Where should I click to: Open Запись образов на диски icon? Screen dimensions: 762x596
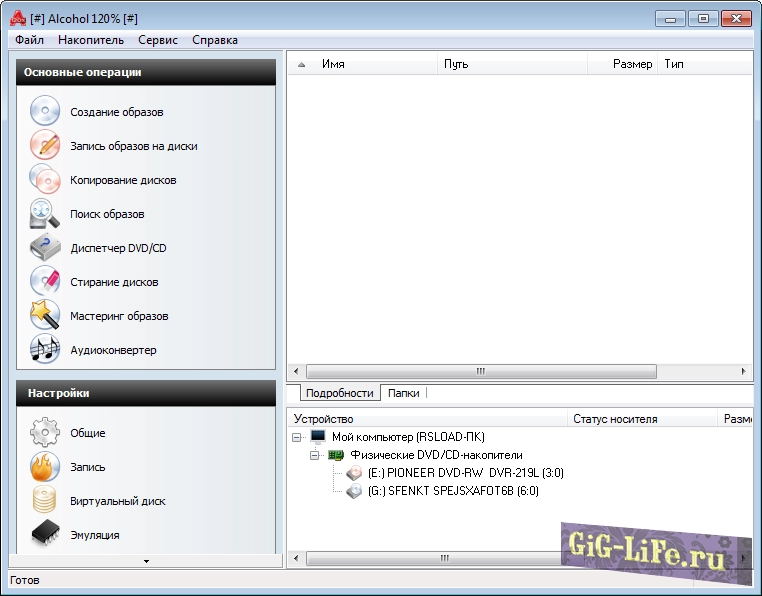click(45, 146)
